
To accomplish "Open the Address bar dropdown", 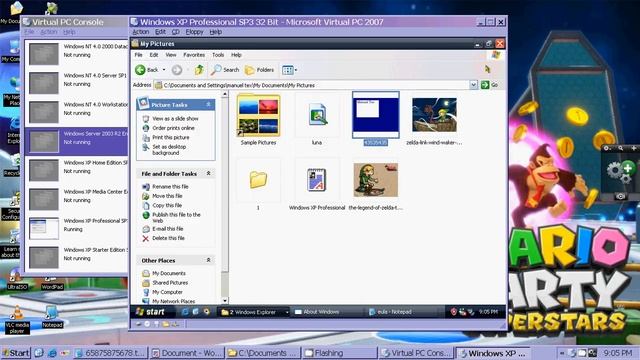I will tap(473, 85).
